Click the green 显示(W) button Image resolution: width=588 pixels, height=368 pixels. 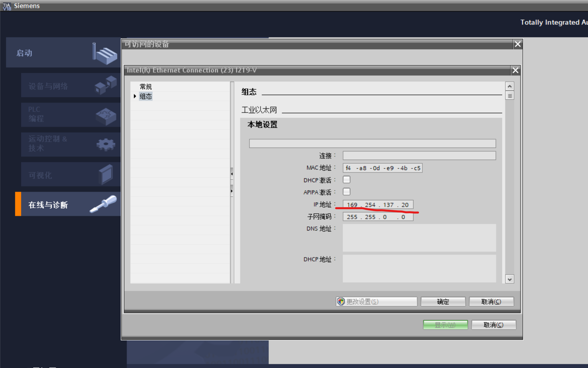(445, 325)
